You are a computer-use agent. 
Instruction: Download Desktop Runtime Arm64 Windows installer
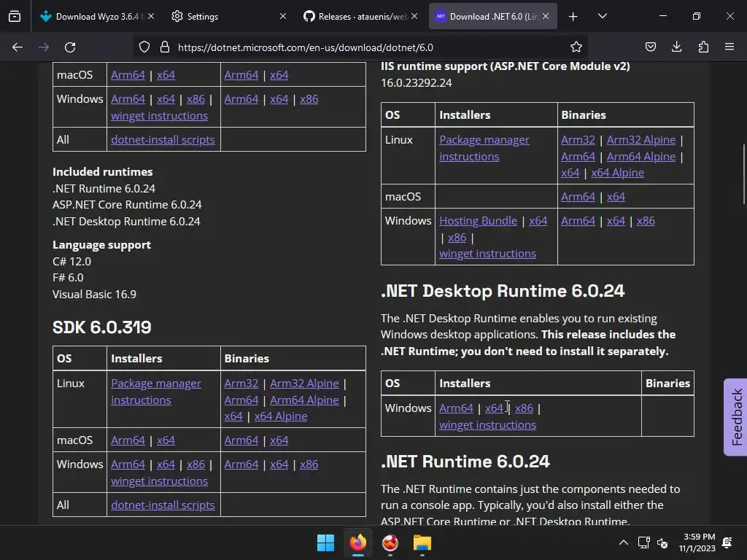[456, 408]
